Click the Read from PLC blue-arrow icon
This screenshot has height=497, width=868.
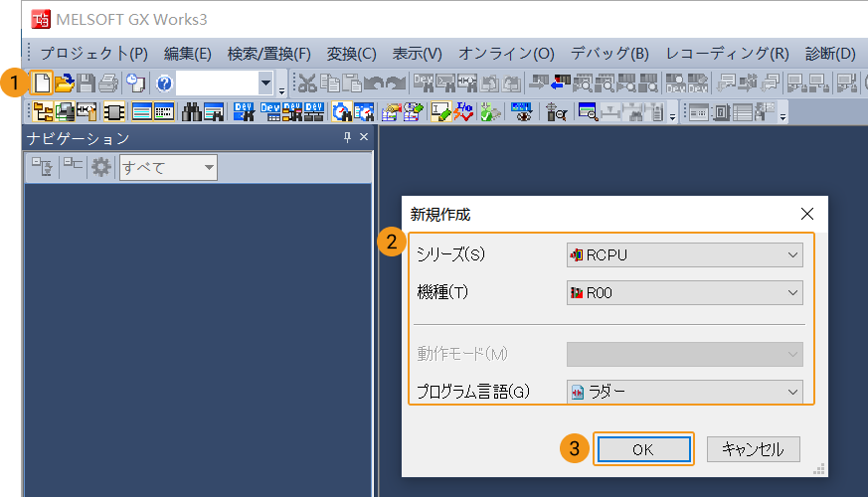click(560, 83)
